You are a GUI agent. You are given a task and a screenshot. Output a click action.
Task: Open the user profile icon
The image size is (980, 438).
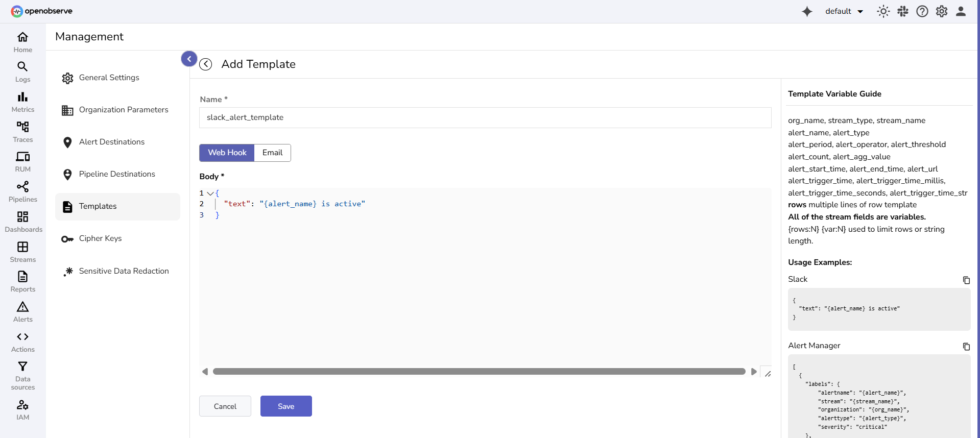pyautogui.click(x=961, y=11)
